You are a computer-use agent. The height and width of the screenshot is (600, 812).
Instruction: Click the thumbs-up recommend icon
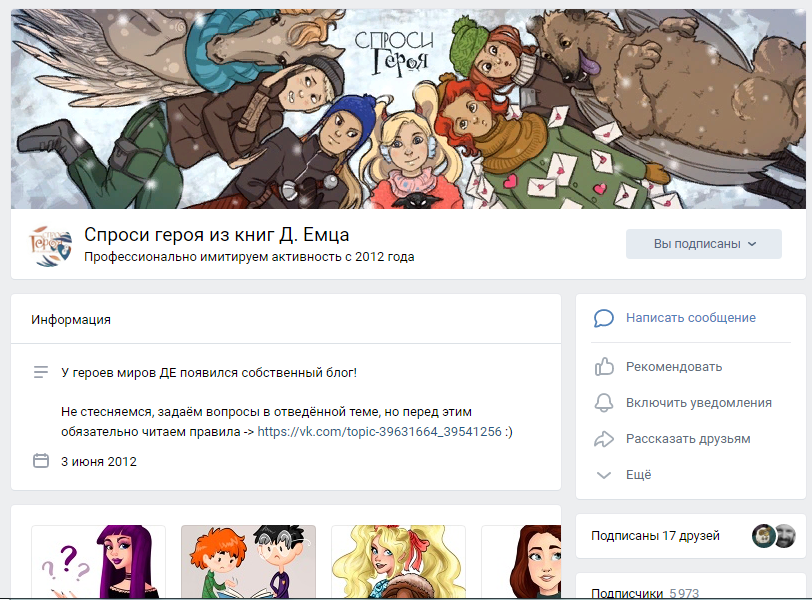coord(604,367)
